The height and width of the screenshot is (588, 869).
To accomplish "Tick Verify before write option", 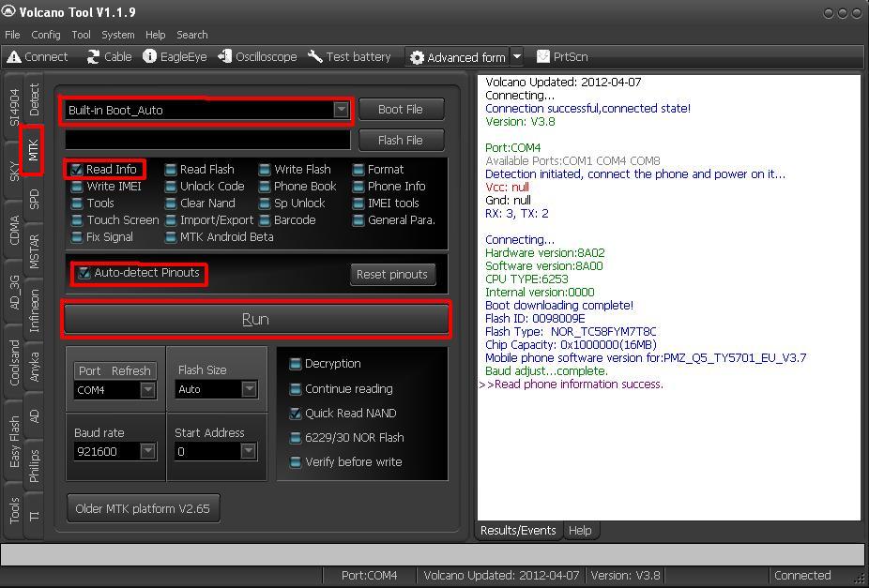I will tap(296, 461).
